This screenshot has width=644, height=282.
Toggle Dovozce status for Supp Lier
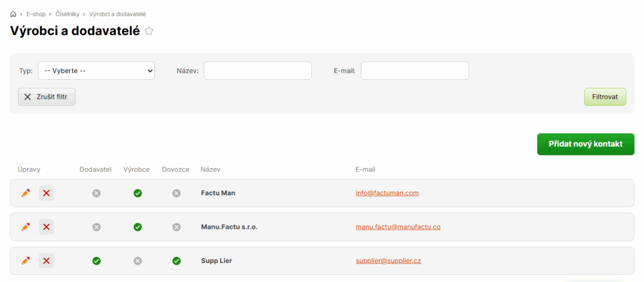click(x=177, y=261)
